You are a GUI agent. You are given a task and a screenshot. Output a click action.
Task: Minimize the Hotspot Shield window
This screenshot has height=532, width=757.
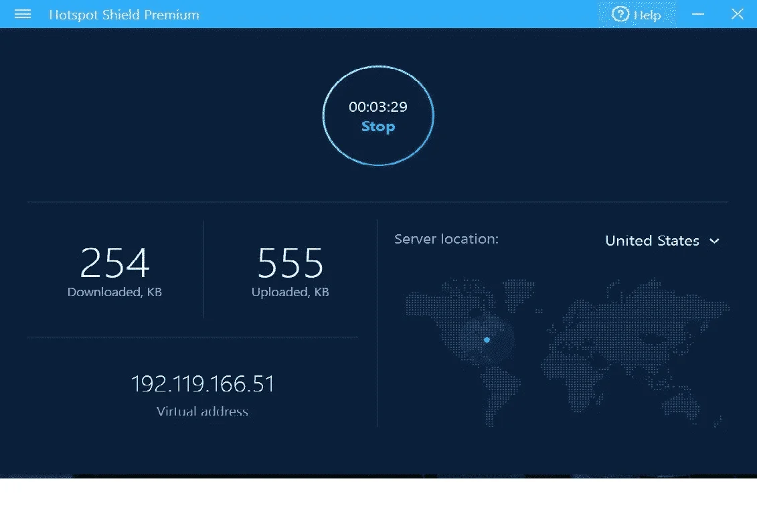coord(698,14)
